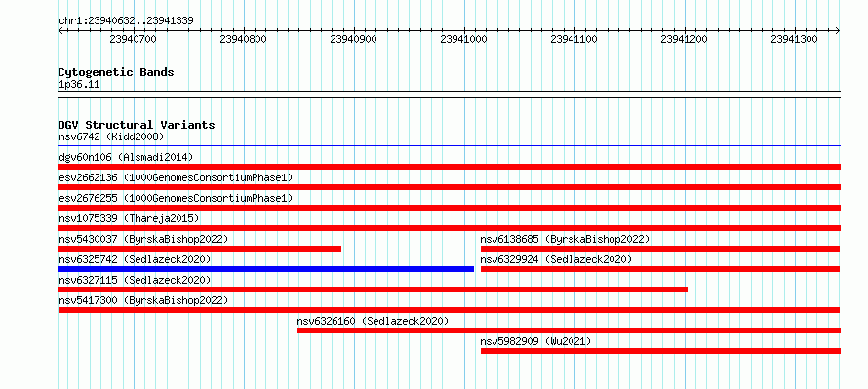Image resolution: width=868 pixels, height=389 pixels.
Task: Click the ruler's right arrow end
Action: 838,30
